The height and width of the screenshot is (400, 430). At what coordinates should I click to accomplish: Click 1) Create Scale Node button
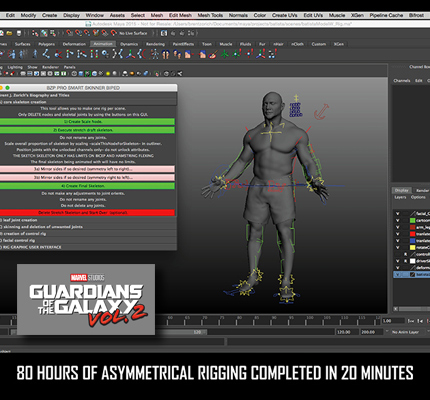click(87, 122)
